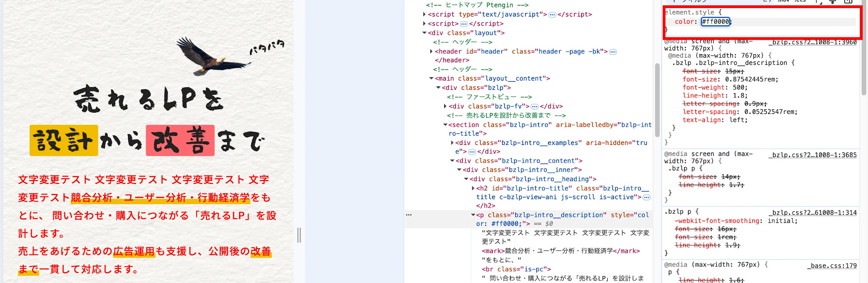
Task: Open _bzlp.css source link ending 1:3685
Action: coord(812,155)
